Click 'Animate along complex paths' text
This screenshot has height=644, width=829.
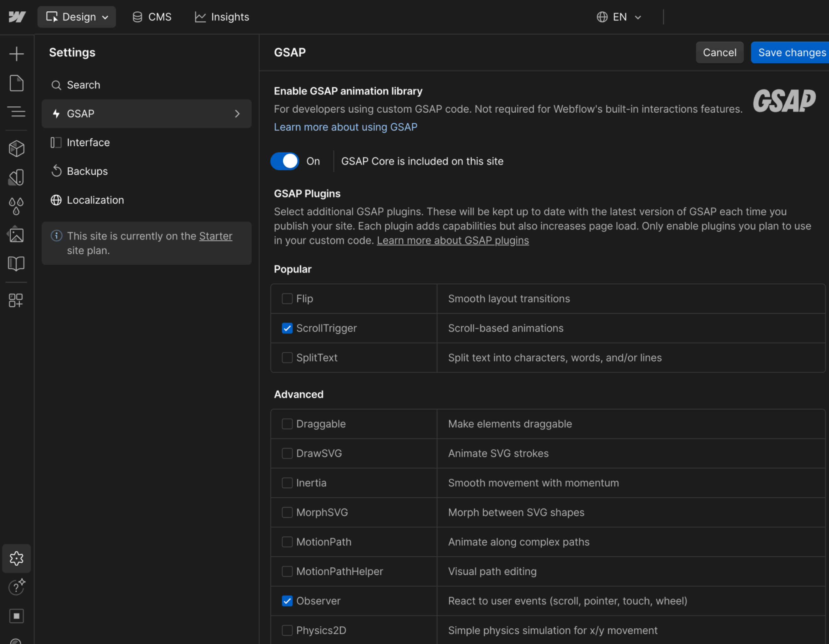(518, 542)
